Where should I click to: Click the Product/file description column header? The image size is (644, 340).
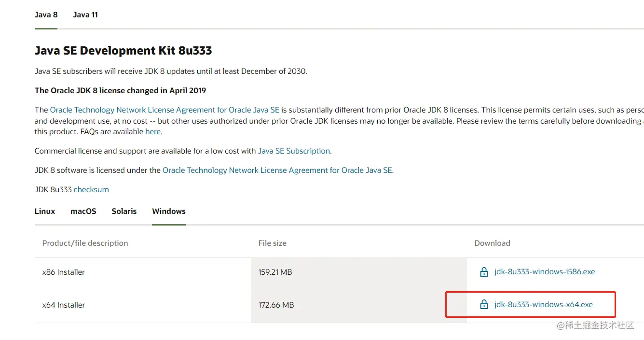point(85,243)
